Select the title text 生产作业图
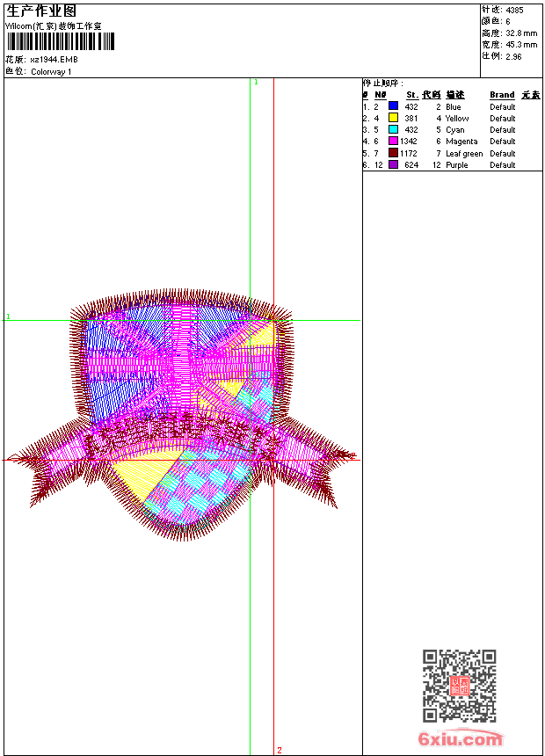The image size is (545, 756). [x=41, y=11]
